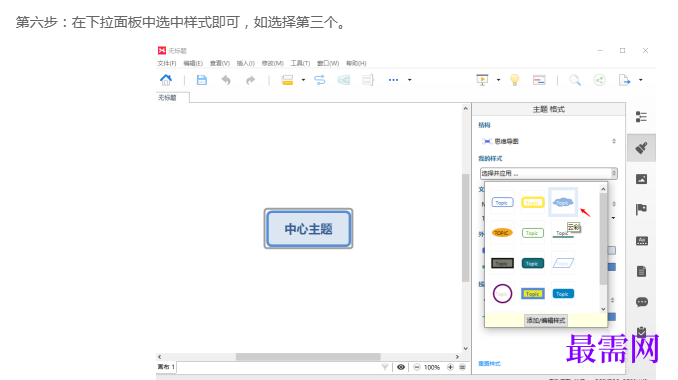Image resolution: width=678 pixels, height=380 pixels.
Task: Click the lightbulb brainstorming icon
Action: [515, 80]
